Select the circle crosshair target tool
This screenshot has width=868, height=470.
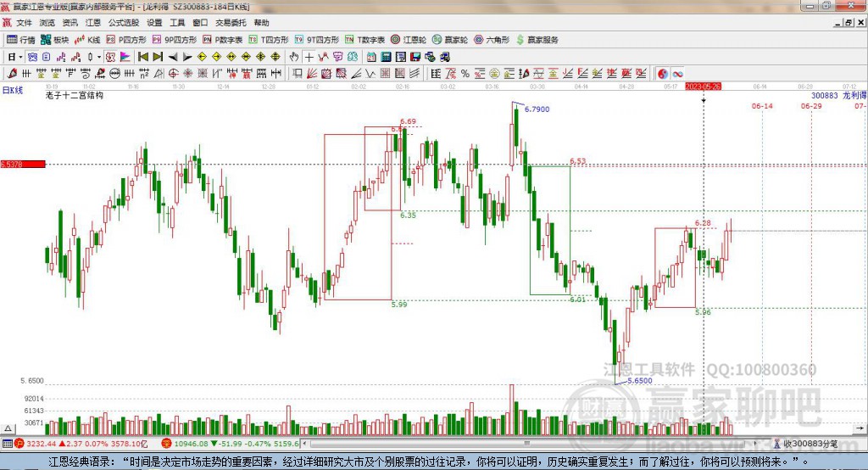[x=173, y=74]
